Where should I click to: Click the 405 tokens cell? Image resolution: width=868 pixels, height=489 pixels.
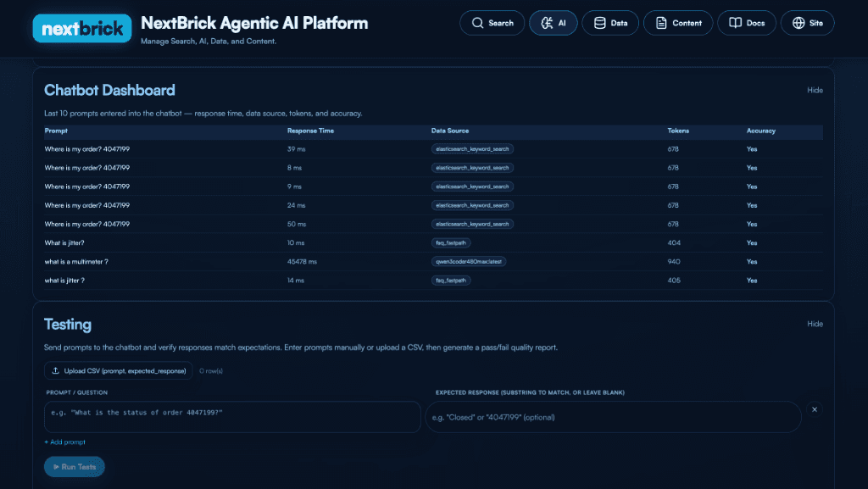tap(674, 281)
